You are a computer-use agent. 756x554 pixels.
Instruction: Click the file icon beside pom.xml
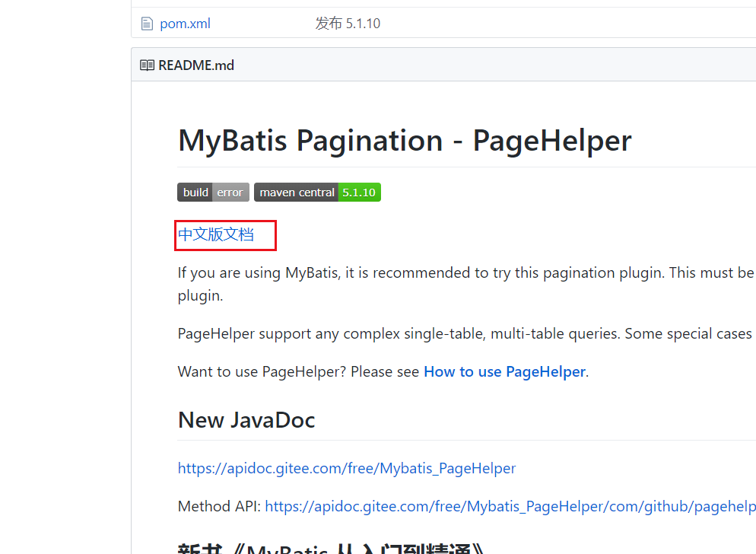point(147,24)
